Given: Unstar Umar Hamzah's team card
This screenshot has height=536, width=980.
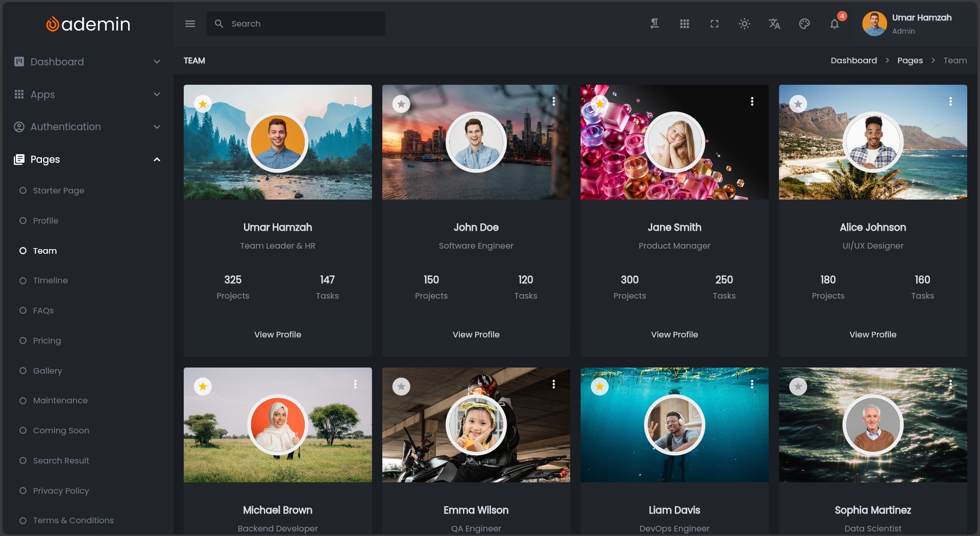Looking at the screenshot, I should coord(203,104).
